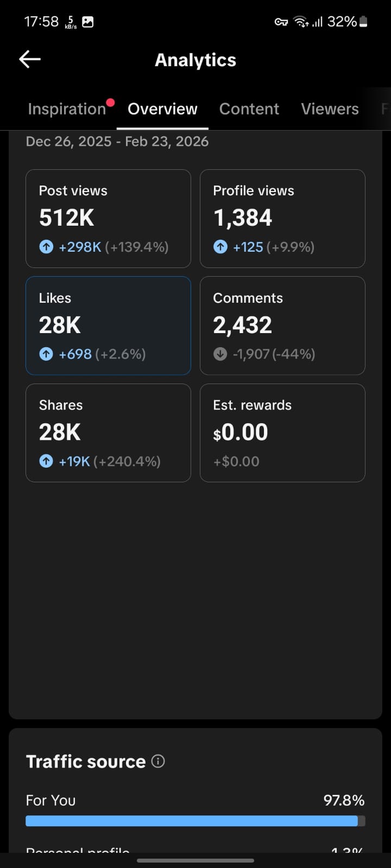
Task: Tap the Comments down-arrow trend icon
Action: [x=220, y=354]
